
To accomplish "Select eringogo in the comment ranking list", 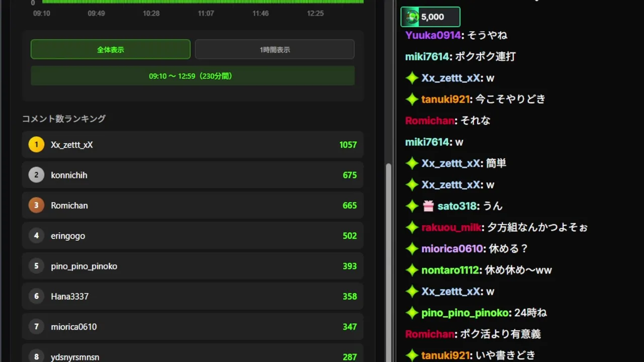I will pos(193,236).
